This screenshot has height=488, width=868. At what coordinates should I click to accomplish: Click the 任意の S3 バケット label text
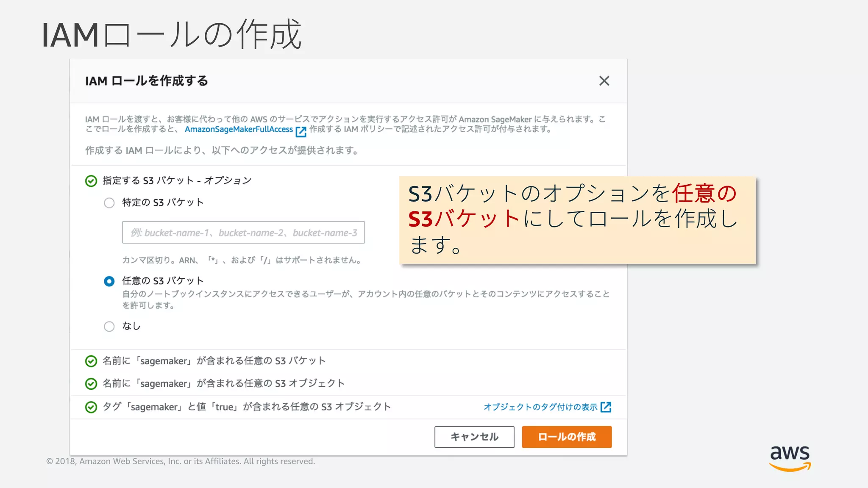coord(163,281)
